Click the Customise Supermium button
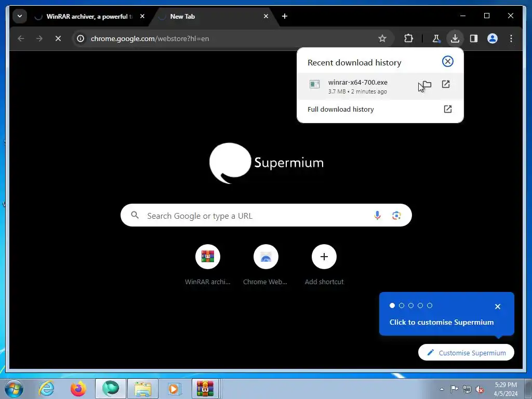The image size is (532, 399). [x=466, y=353]
